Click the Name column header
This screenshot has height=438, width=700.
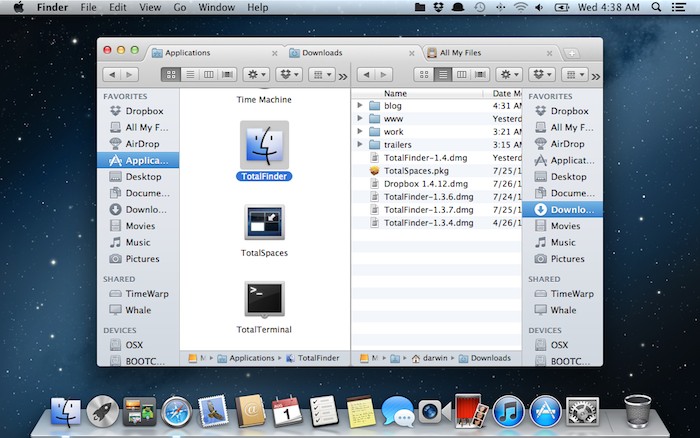tap(395, 93)
